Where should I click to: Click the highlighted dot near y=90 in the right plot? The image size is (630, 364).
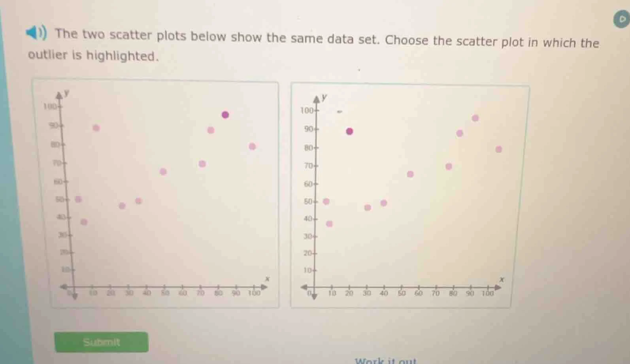coord(349,131)
